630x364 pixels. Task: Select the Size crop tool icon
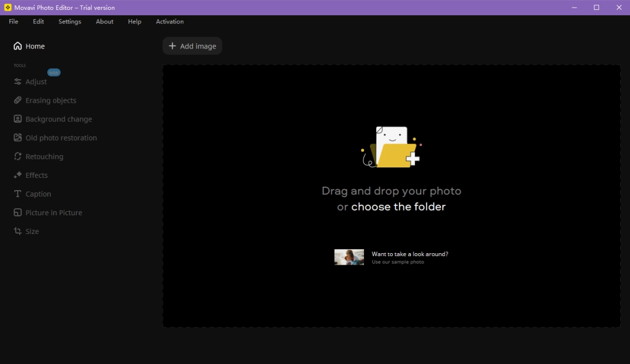(17, 231)
